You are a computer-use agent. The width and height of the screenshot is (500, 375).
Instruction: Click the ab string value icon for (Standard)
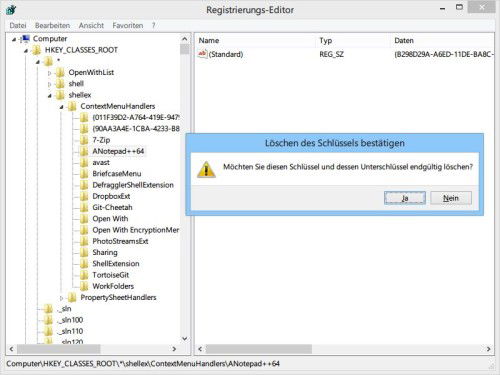click(x=202, y=54)
